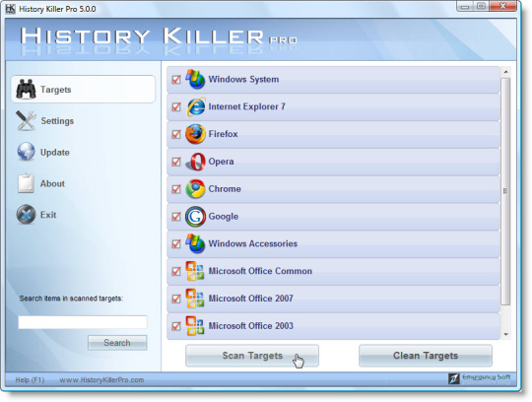Select the Opera label
532x402 pixels.
(x=221, y=162)
